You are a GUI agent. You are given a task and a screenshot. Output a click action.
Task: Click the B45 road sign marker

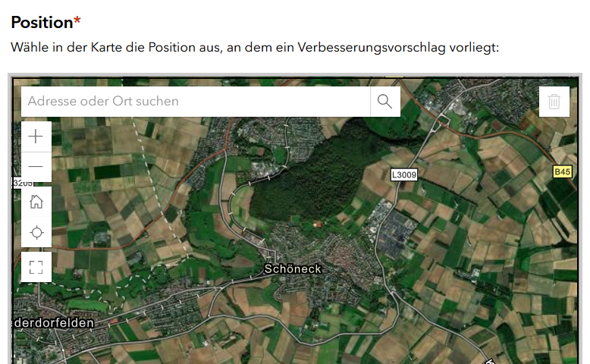click(562, 171)
